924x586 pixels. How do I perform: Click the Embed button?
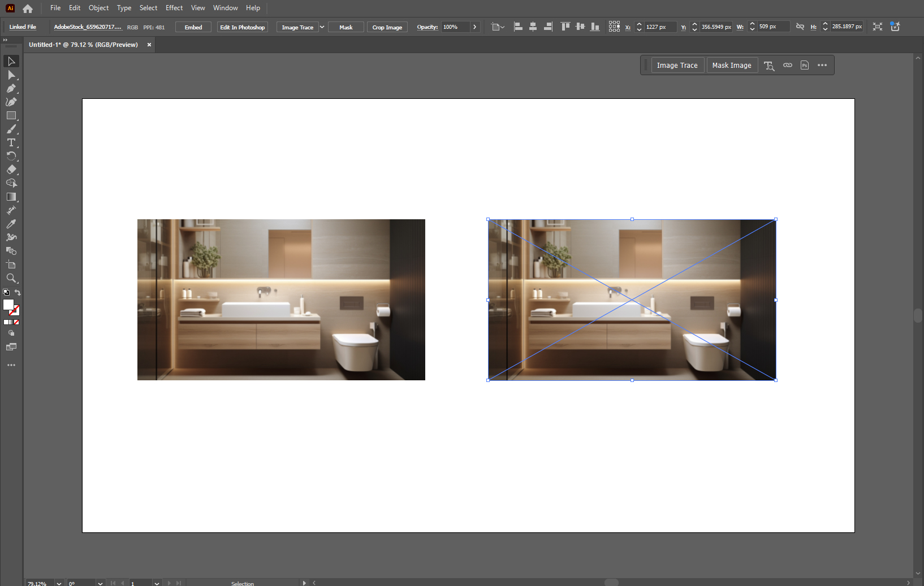pyautogui.click(x=193, y=27)
